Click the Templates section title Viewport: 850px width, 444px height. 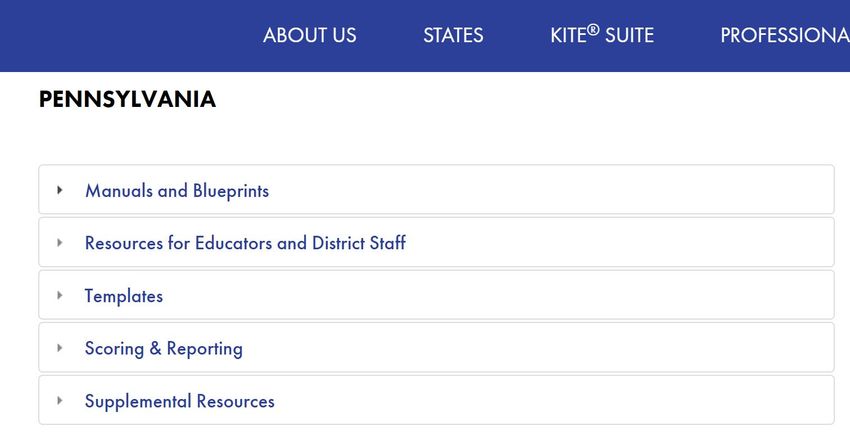(x=124, y=296)
